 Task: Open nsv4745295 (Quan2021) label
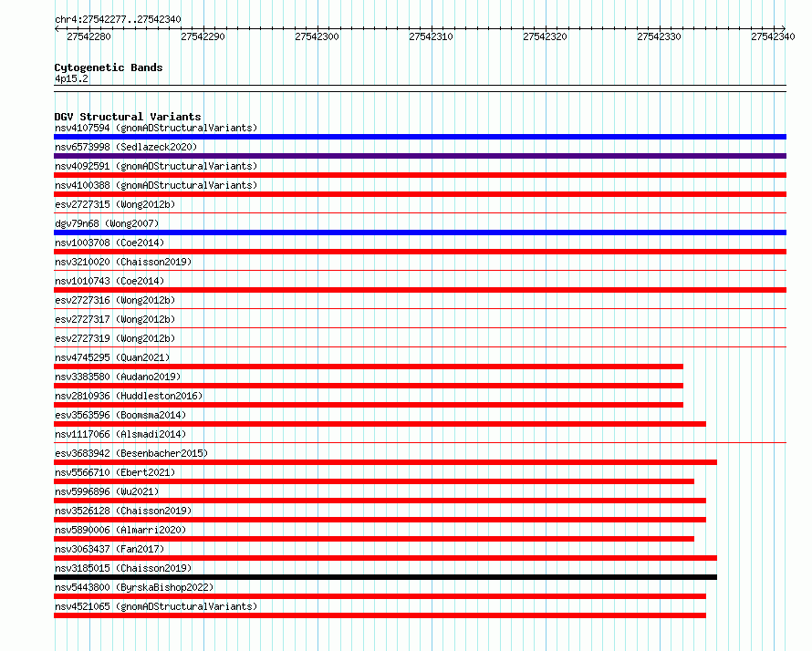click(x=112, y=357)
